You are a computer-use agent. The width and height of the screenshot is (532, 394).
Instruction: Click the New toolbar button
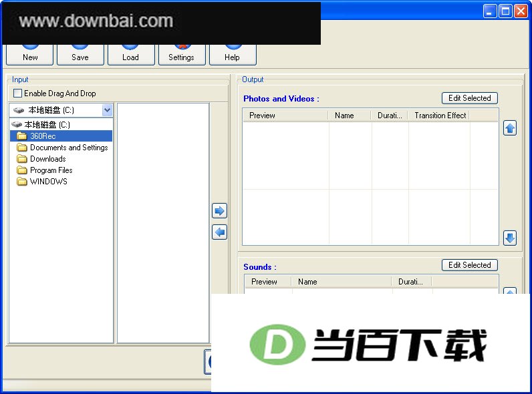point(30,55)
